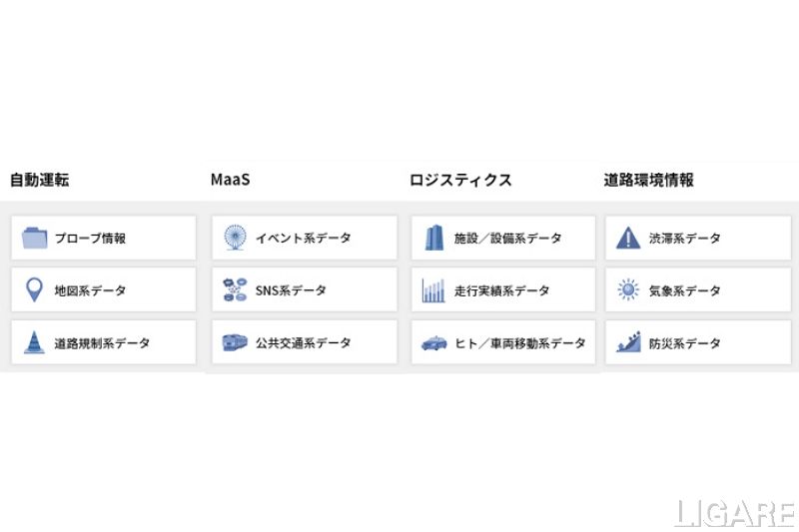Click the MaaS category heading
Viewport: 799px width, 532px height.
coord(230,181)
